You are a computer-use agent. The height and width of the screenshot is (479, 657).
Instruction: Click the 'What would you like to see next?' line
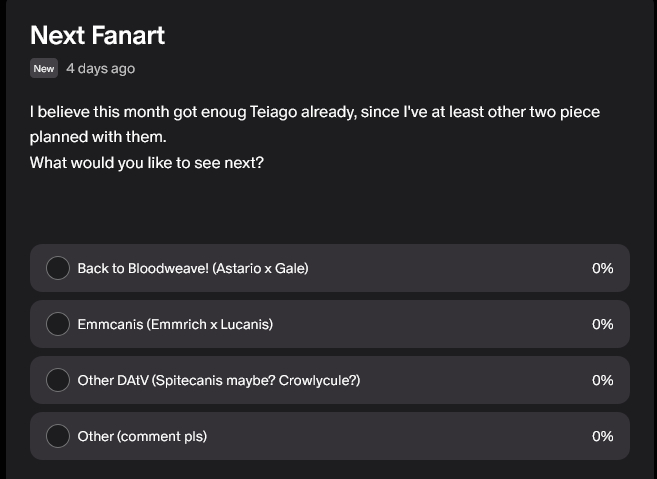pos(147,162)
